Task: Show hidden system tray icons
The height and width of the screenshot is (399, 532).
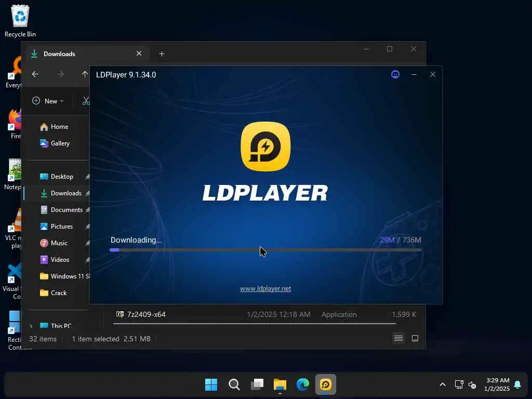Action: point(443,384)
